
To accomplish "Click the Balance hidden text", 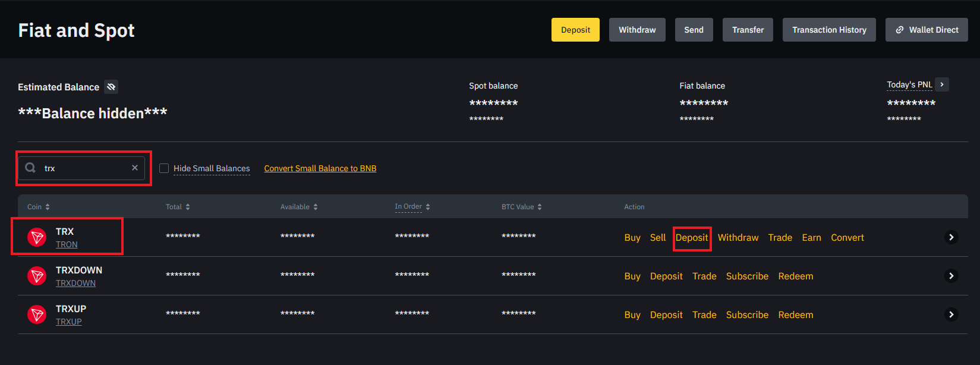I will pyautogui.click(x=93, y=113).
